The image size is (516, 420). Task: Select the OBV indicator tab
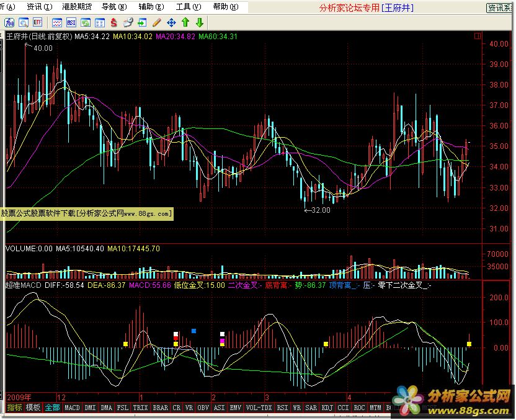point(203,408)
